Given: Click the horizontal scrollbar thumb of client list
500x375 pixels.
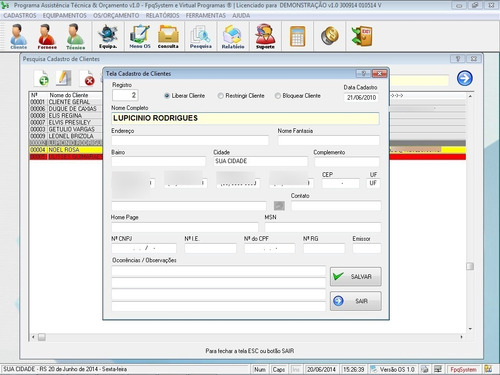Looking at the screenshot, I should click(42, 337).
